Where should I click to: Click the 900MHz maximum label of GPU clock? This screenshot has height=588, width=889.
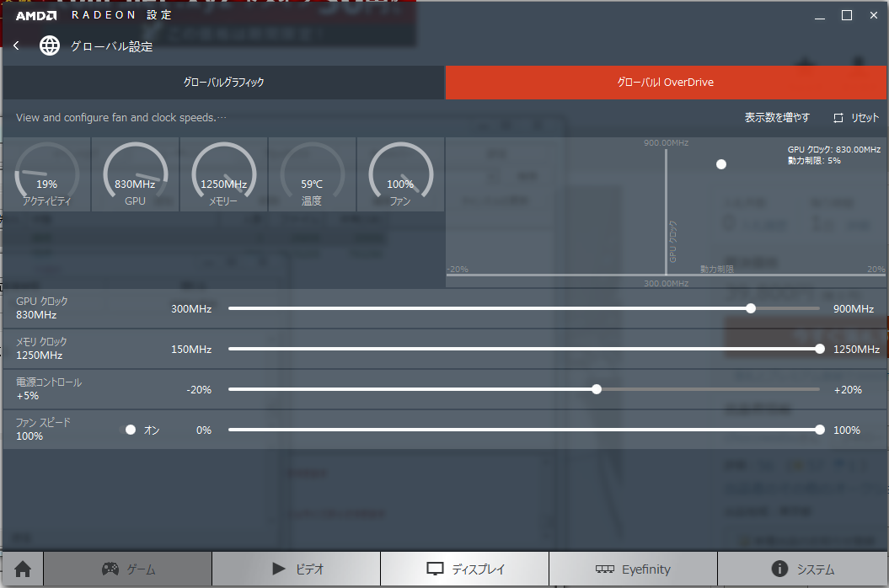point(854,309)
